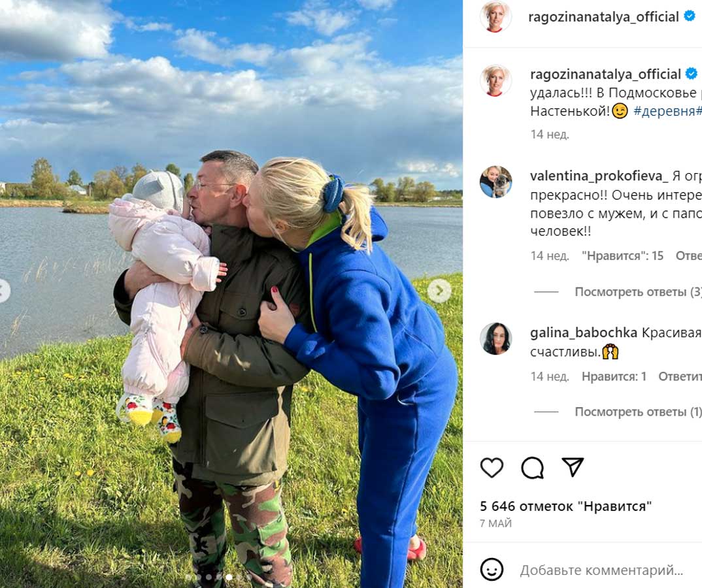Select the active carousel dot indicator
This screenshot has height=588, width=702.
pos(229,578)
